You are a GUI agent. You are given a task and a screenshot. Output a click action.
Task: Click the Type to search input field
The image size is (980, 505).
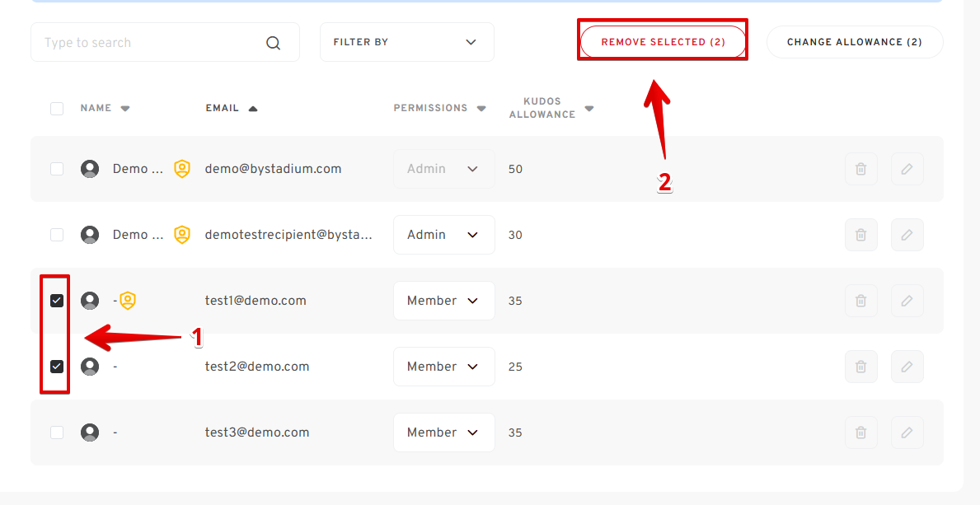148,43
